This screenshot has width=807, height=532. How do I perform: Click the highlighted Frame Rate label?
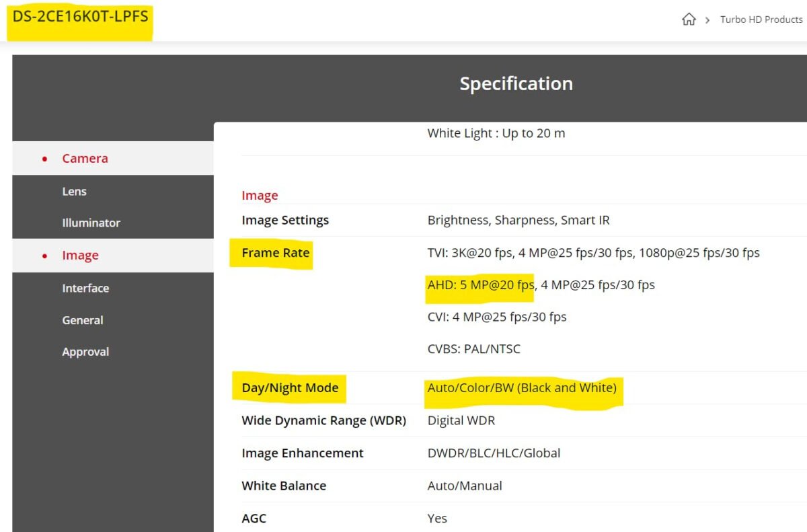tap(275, 254)
